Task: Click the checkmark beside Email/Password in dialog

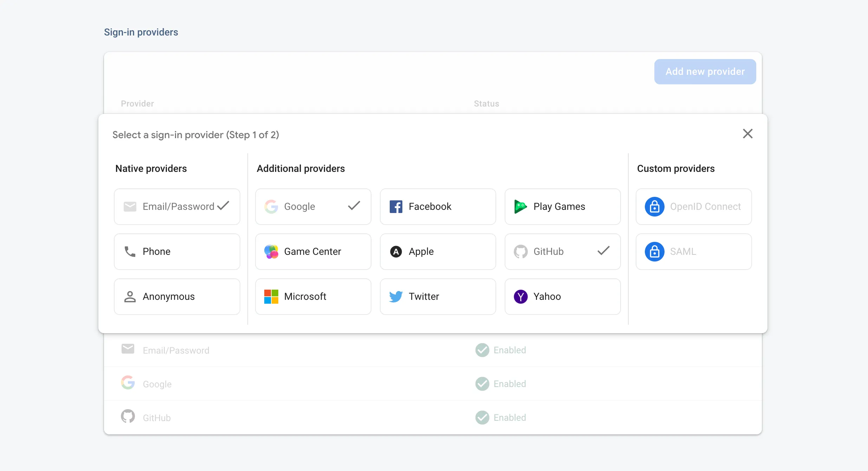Action: tap(223, 206)
